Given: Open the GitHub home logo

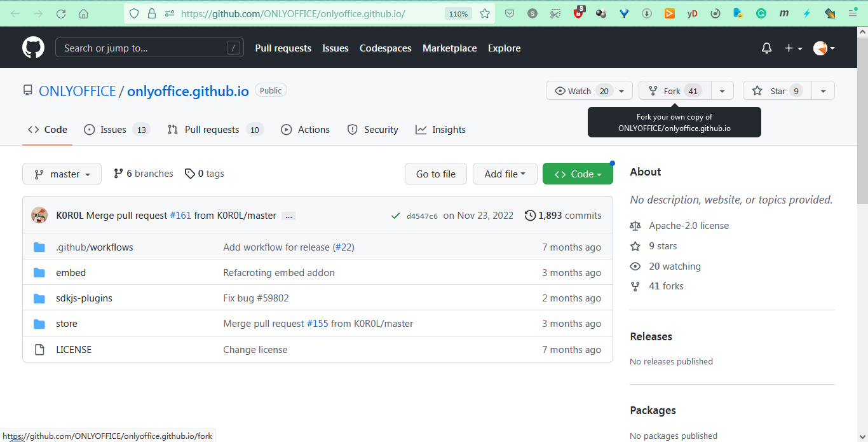Looking at the screenshot, I should (33, 48).
